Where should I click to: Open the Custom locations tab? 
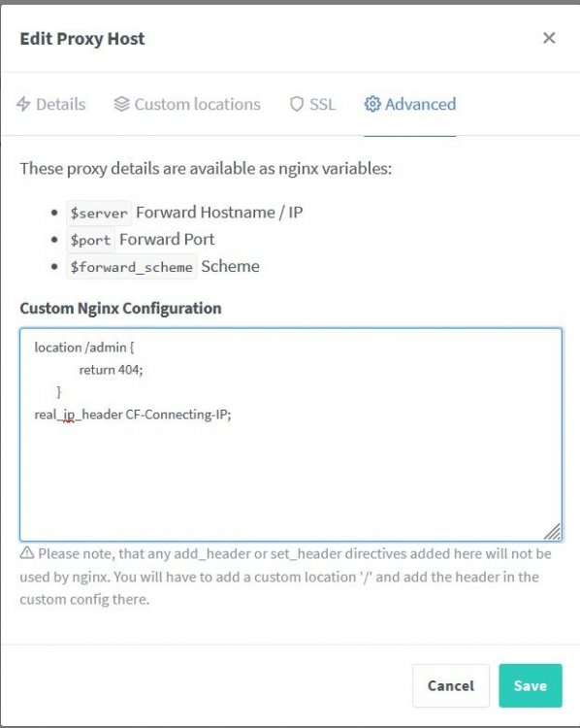(x=187, y=104)
